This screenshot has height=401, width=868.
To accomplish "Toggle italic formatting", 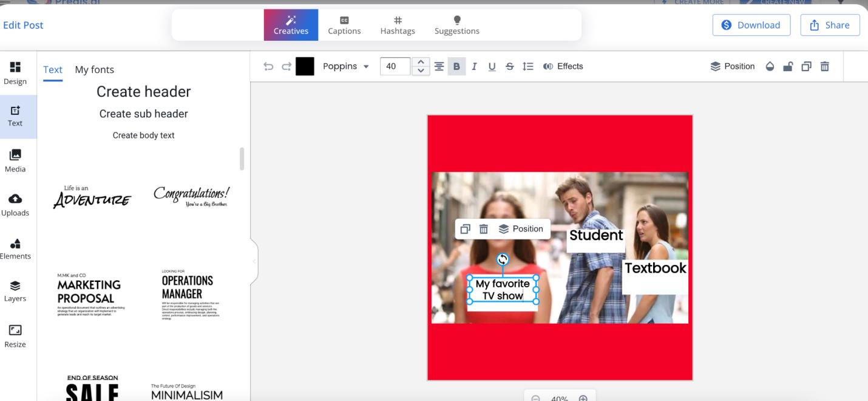I will 475,66.
